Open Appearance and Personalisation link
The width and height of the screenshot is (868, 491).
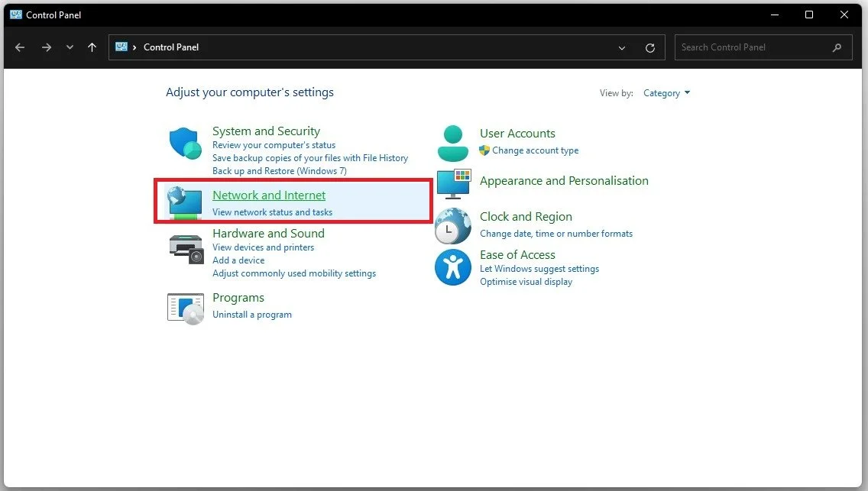click(564, 181)
